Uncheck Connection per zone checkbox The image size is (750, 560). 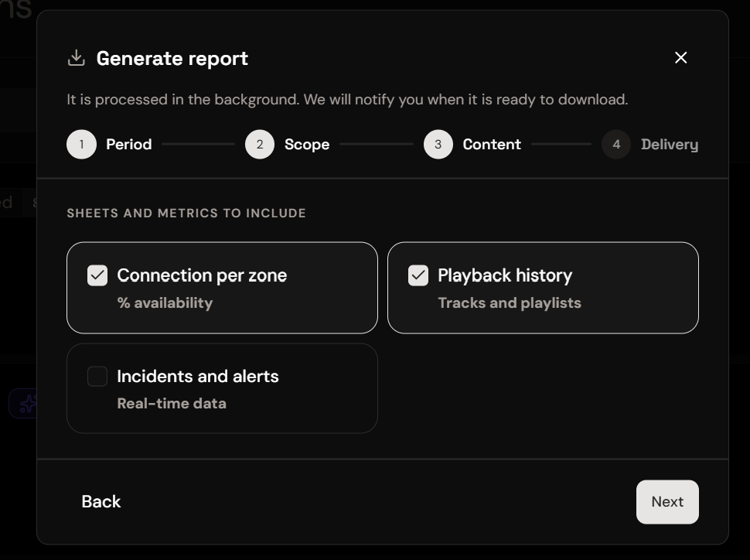(97, 275)
